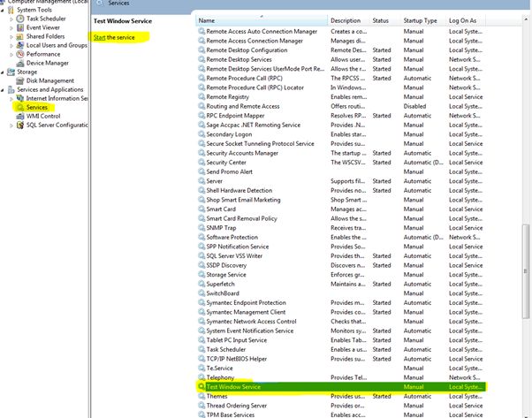Click the Local Users and Groups icon
Screen dimensions: 532x418
click(20, 45)
